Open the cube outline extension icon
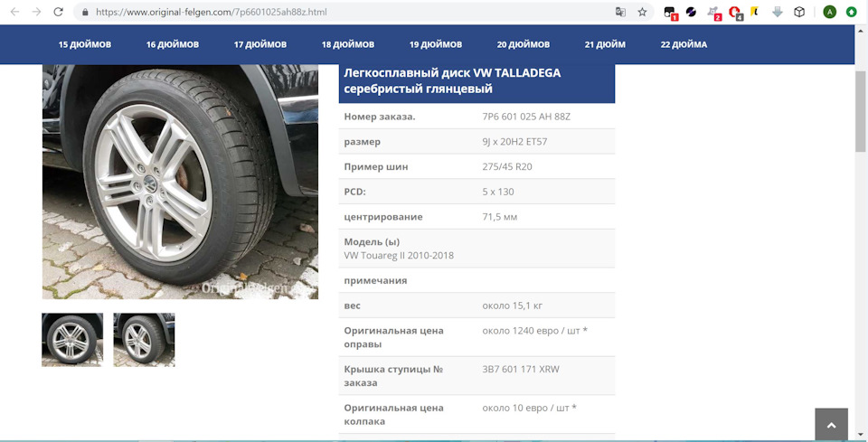The image size is (868, 442). point(798,12)
